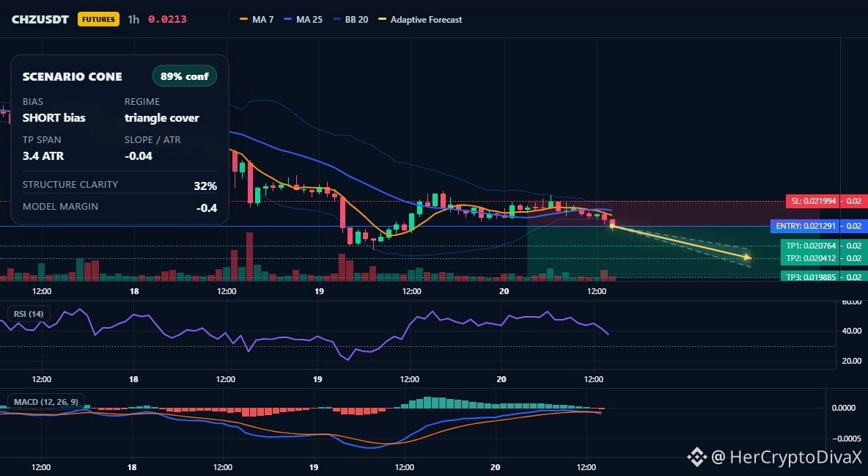868x476 pixels.
Task: Click the 20.00 RSI scale value
Action: 851,361
